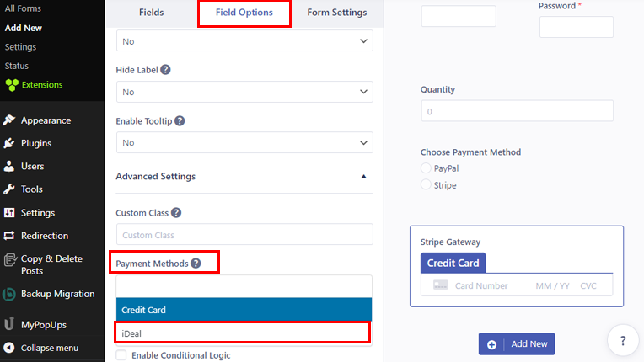
Task: Click the Add New button
Action: click(x=517, y=344)
